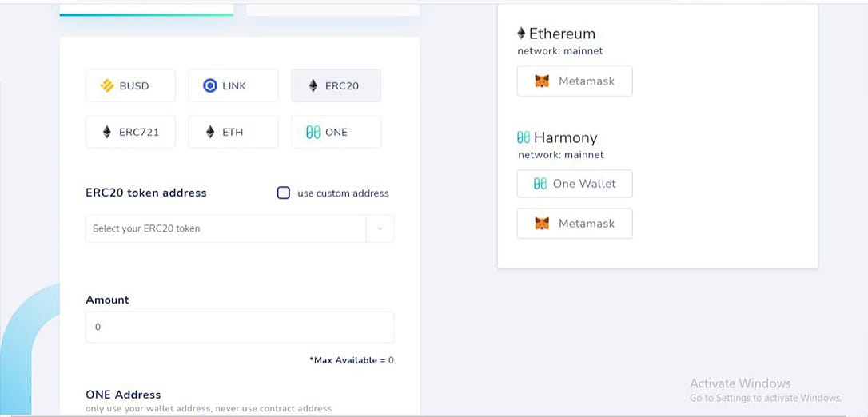Select the BUSD token icon
This screenshot has width=868, height=417.
tap(107, 85)
